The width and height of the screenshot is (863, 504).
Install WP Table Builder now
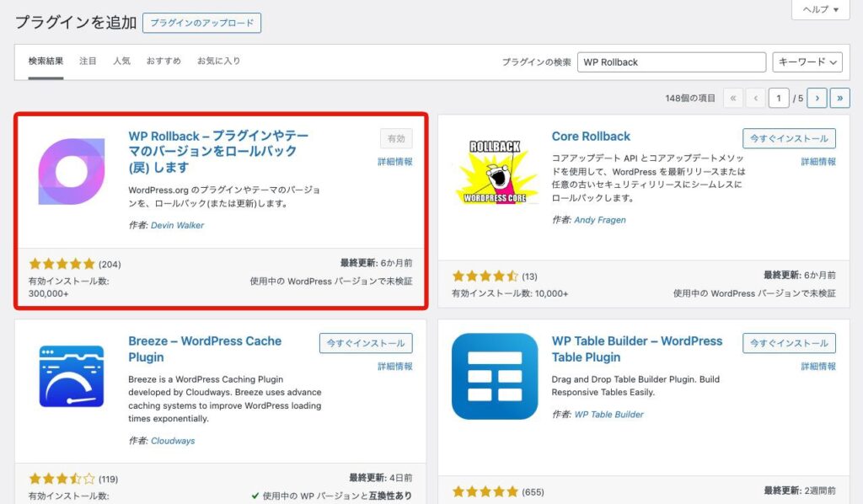click(x=789, y=343)
